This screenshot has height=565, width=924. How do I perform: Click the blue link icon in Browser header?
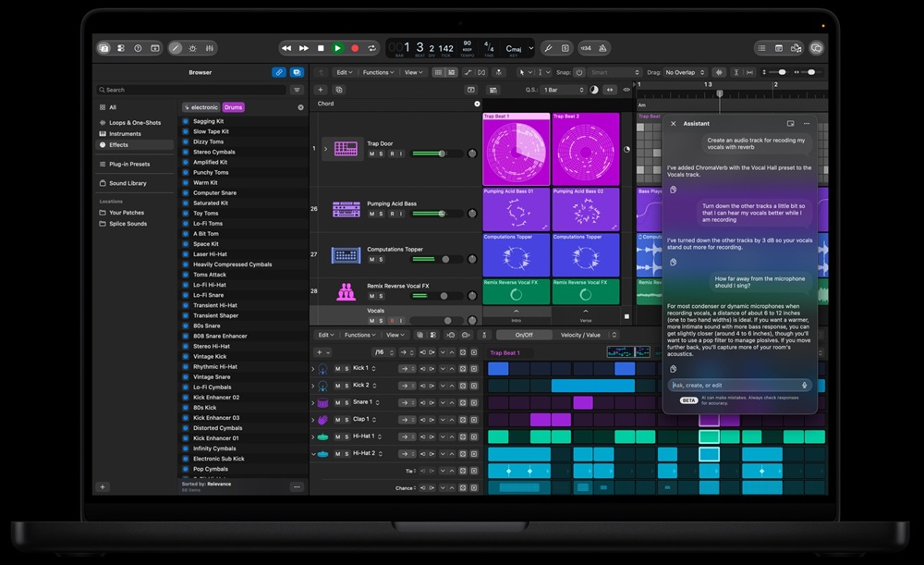[279, 72]
